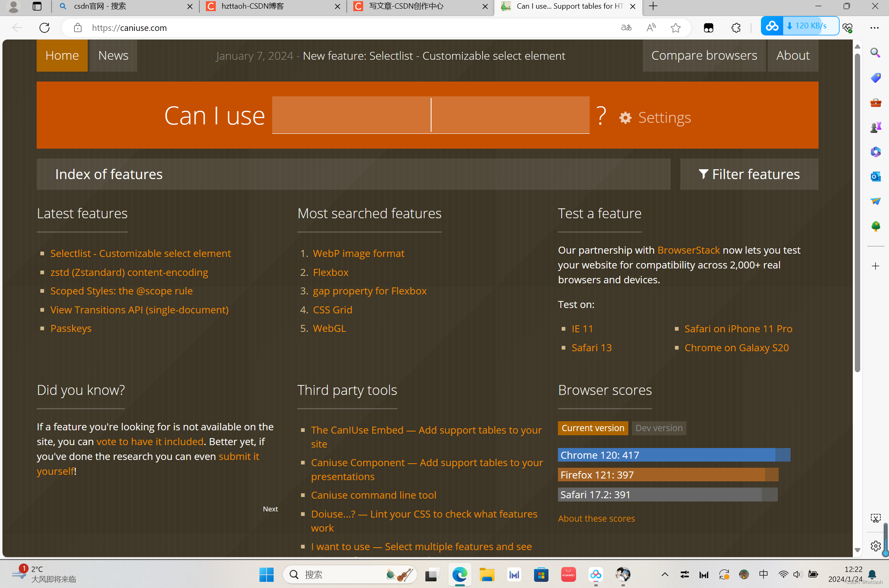The height and width of the screenshot is (588, 889).
Task: Open the sidebar Outlook icon
Action: pos(875,177)
